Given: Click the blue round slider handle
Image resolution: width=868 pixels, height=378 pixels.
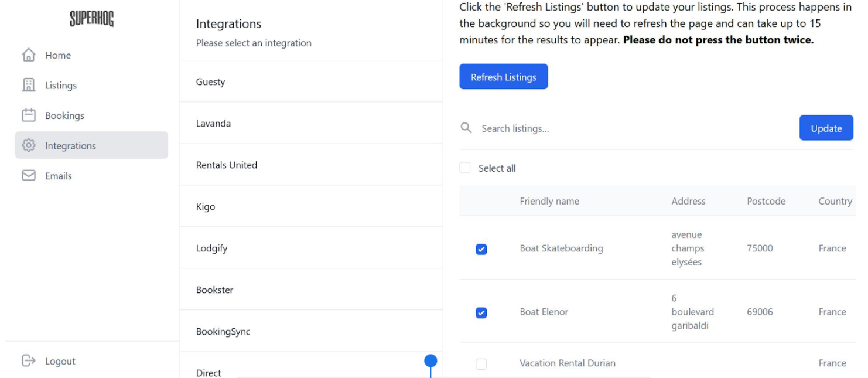Looking at the screenshot, I should click(x=430, y=361).
